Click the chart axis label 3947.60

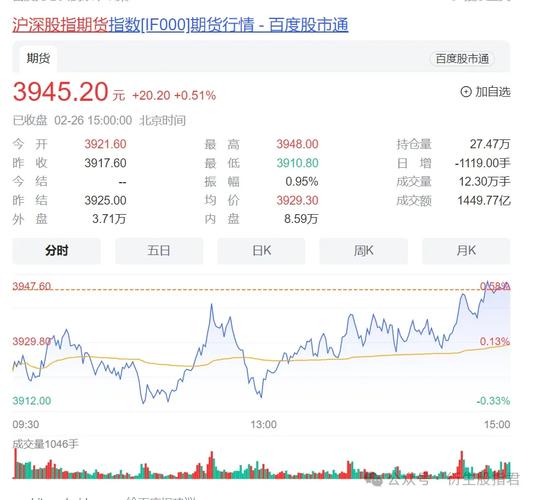[x=32, y=286]
